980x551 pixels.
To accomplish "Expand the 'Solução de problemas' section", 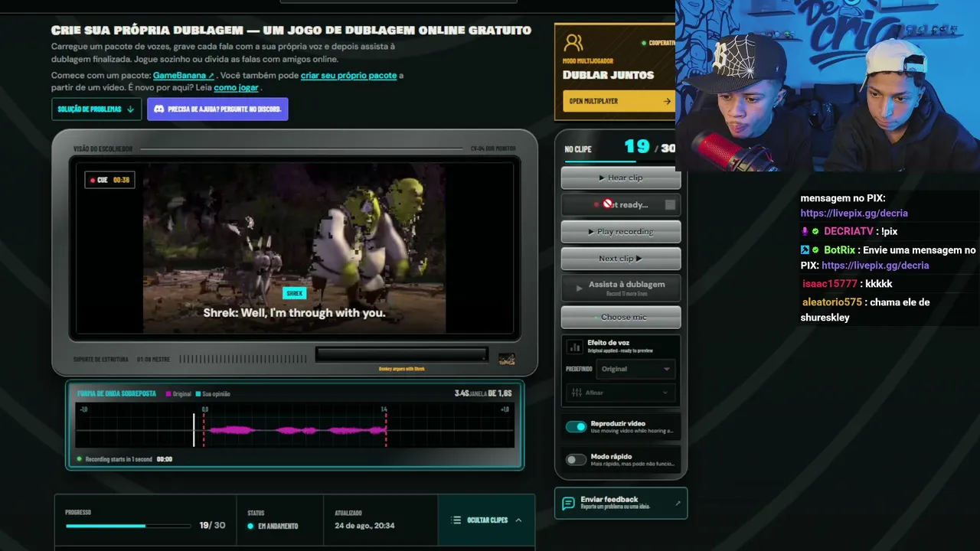I will 96,109.
